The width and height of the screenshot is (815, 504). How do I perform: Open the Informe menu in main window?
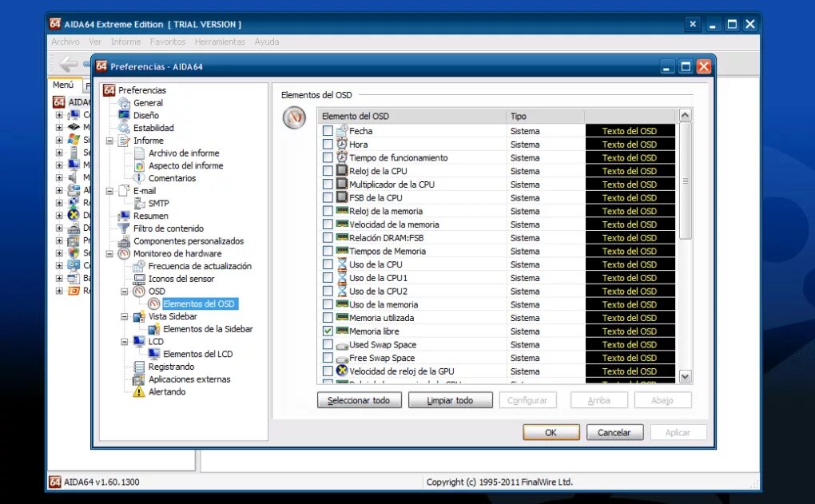tap(125, 42)
